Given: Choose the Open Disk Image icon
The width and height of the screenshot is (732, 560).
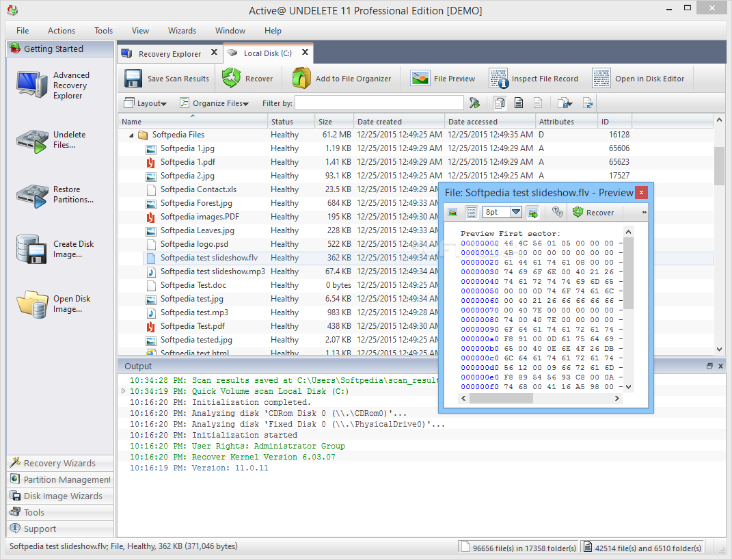Looking at the screenshot, I should pyautogui.click(x=31, y=304).
